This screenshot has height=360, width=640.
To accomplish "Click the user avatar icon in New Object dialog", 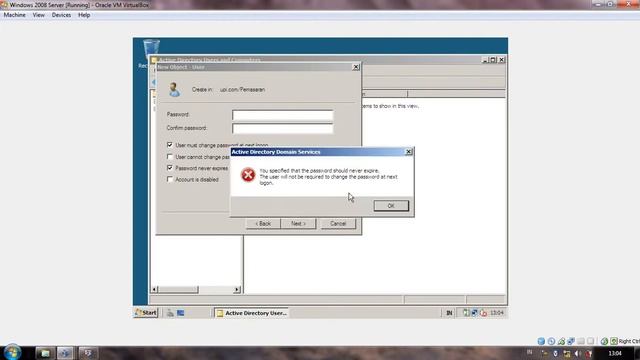I will 174,89.
